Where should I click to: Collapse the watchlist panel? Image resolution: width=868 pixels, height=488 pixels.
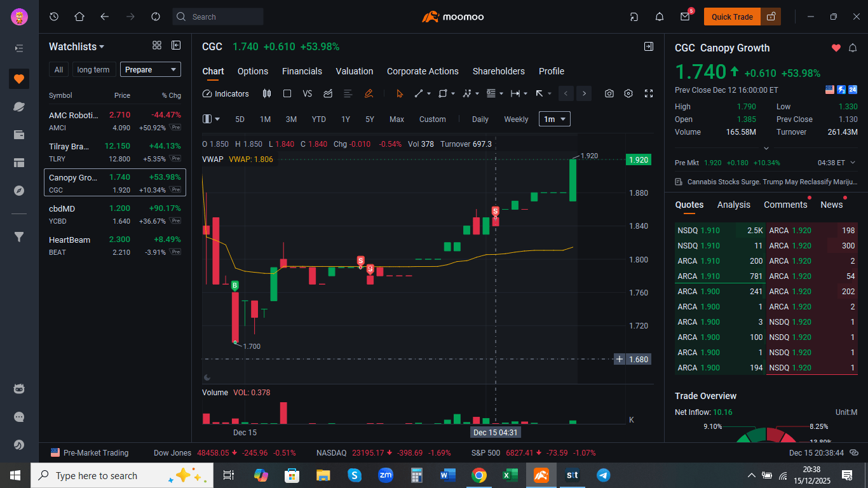[176, 46]
